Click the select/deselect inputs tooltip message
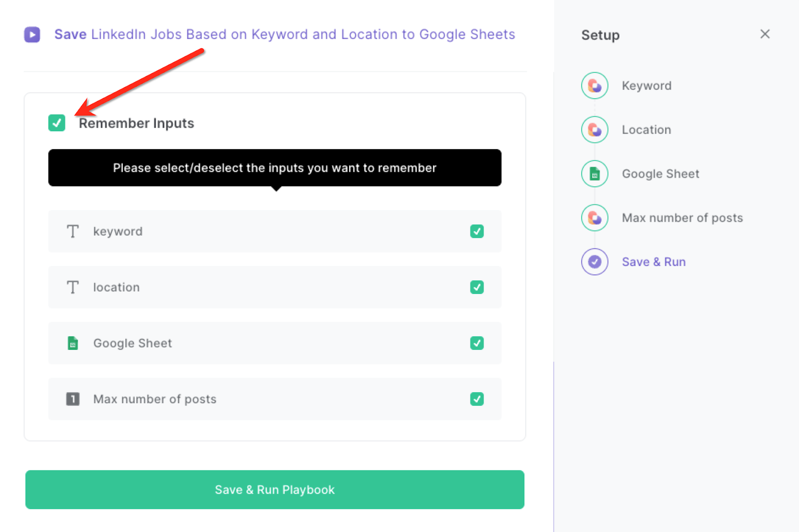The width and height of the screenshot is (799, 532). coord(275,168)
